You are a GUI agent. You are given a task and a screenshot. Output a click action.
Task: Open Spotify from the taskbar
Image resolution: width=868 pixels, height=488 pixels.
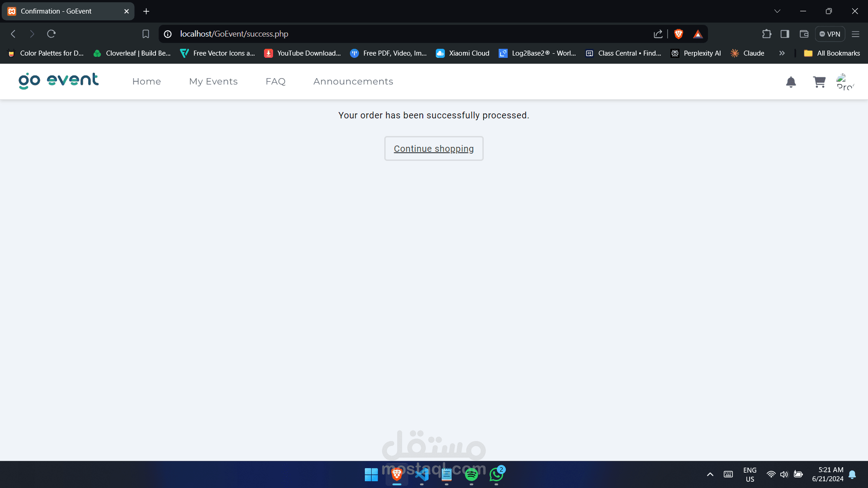[471, 474]
